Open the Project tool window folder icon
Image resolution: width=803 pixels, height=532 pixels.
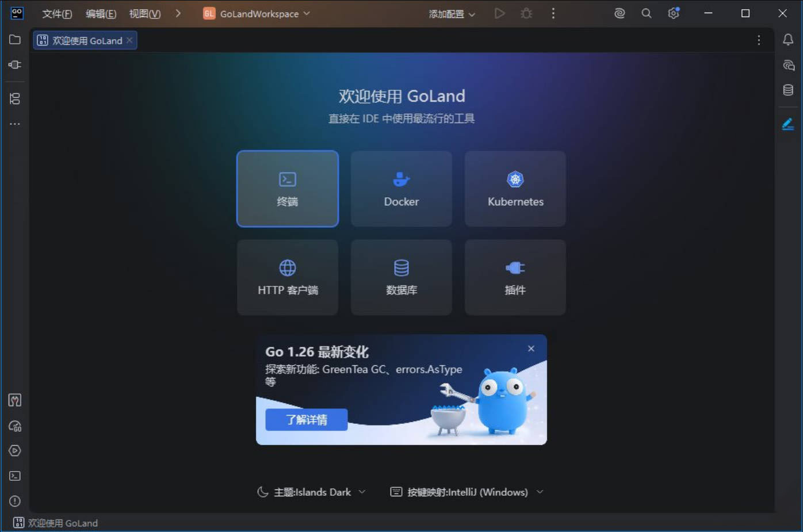15,40
